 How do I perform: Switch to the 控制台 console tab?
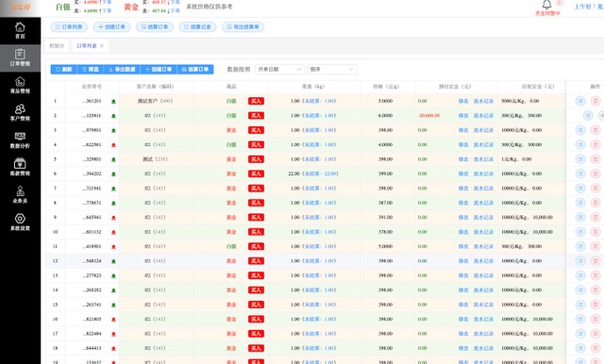coord(57,46)
